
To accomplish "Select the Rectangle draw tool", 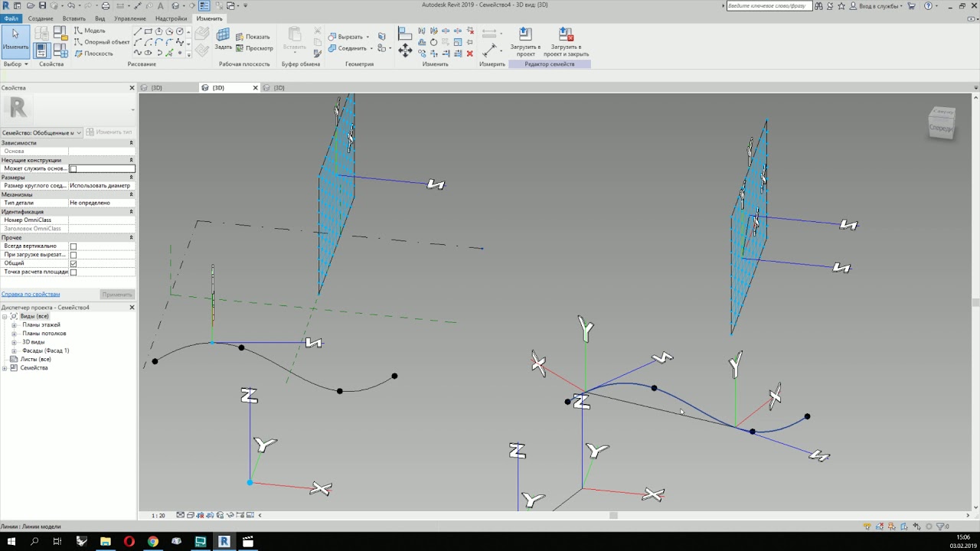I will [148, 31].
